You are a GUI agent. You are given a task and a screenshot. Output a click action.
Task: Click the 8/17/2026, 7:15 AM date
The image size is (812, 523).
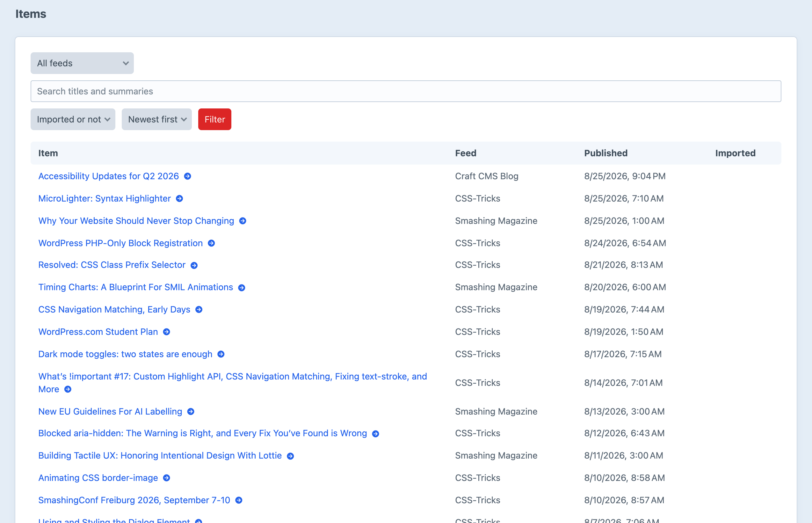(x=623, y=355)
